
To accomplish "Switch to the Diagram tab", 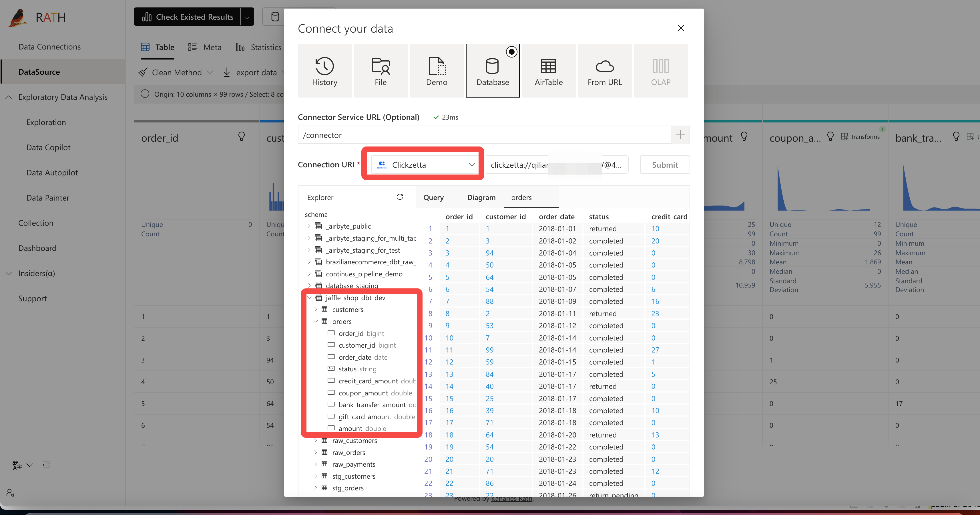I will [481, 197].
